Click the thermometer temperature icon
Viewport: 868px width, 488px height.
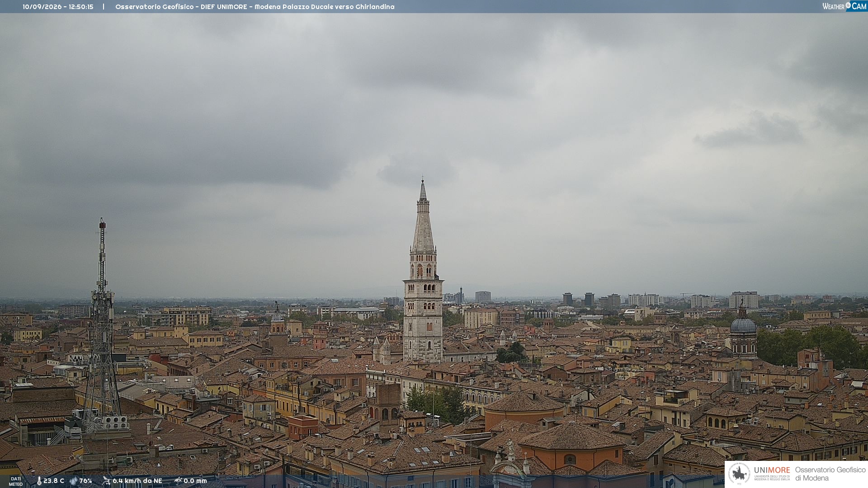point(39,481)
